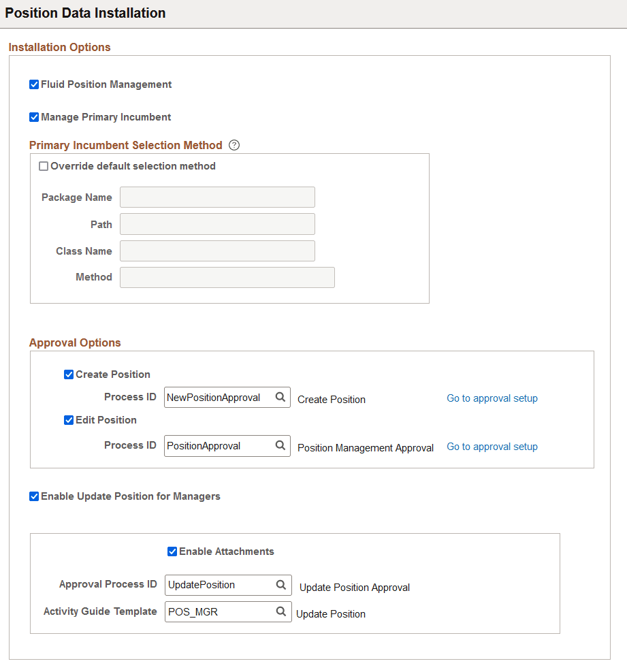Uncheck Manage Primary Incumbent

click(x=34, y=116)
